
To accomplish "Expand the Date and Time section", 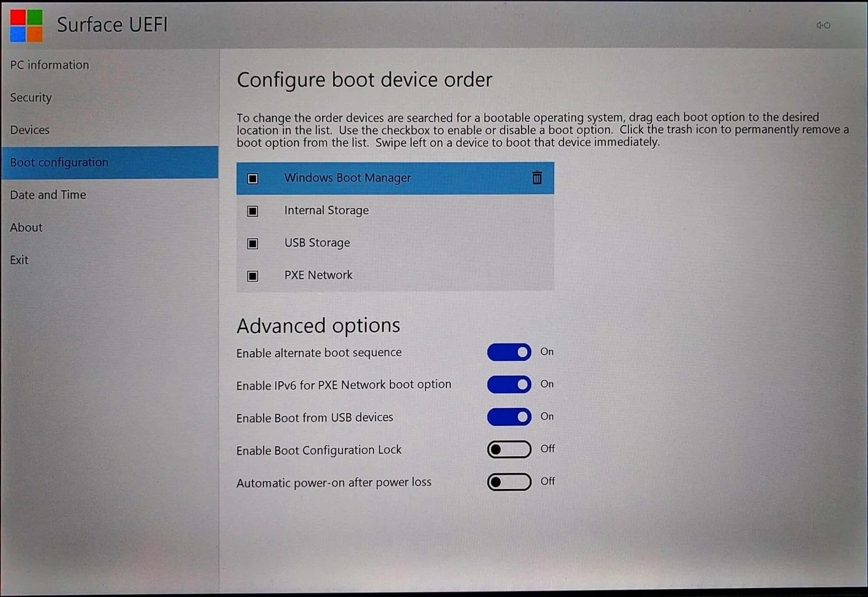I will pyautogui.click(x=49, y=194).
